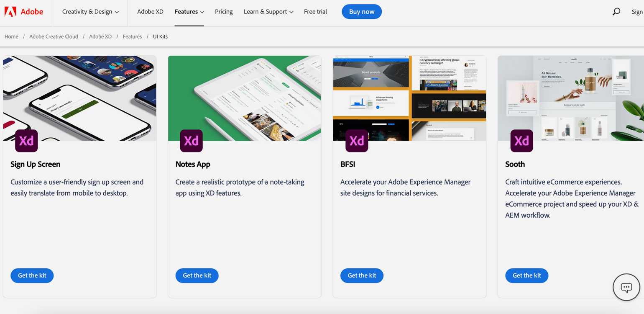Click the Home breadcrumb link

click(11, 36)
